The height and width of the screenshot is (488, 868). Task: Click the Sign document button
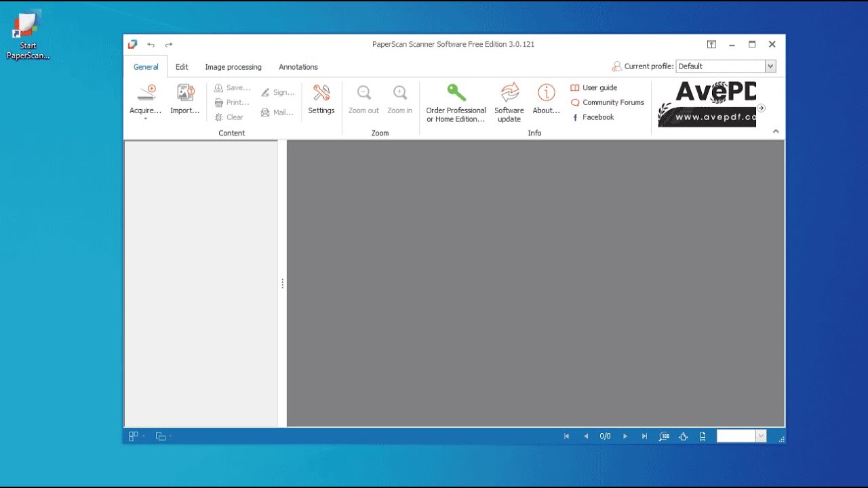coord(278,92)
